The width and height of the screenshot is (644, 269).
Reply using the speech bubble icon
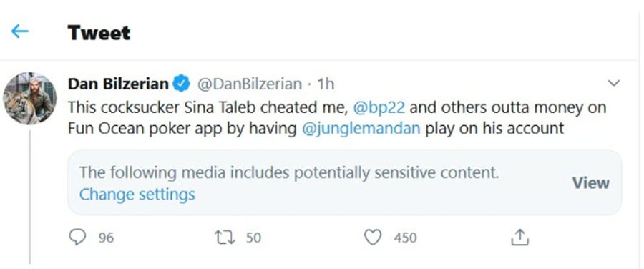click(77, 237)
